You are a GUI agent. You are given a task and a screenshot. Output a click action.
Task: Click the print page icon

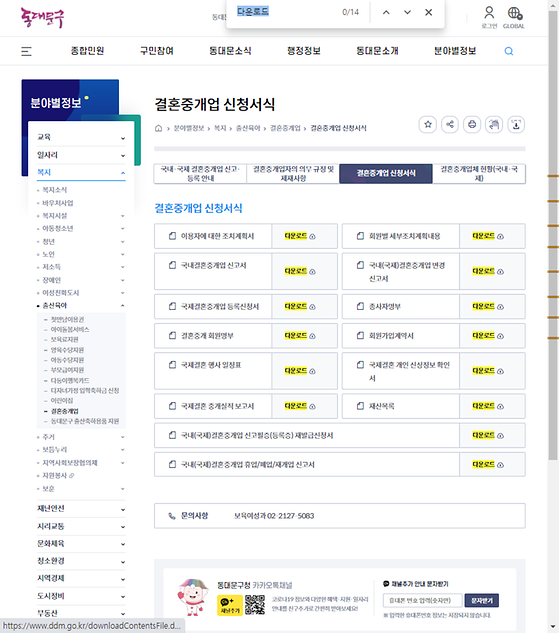[x=472, y=124]
